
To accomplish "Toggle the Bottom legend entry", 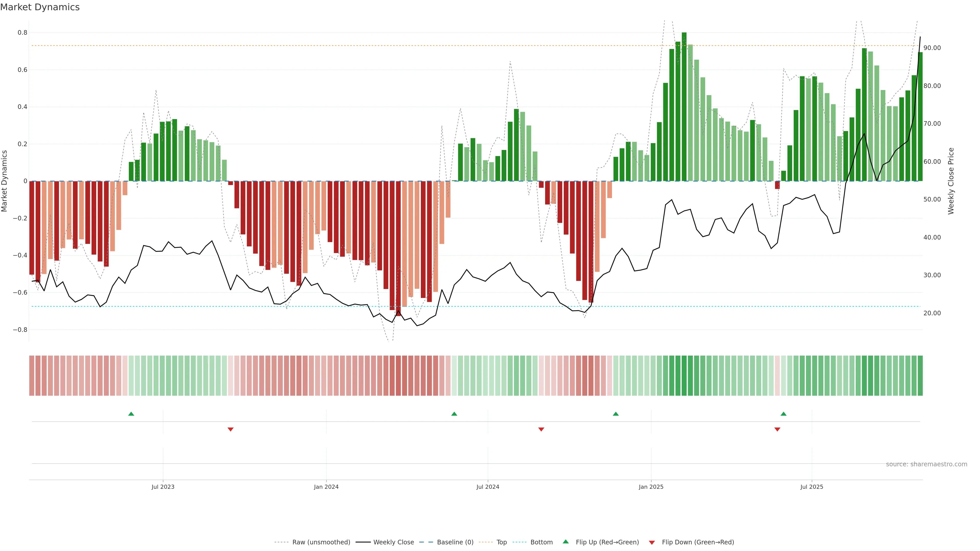I will (541, 542).
